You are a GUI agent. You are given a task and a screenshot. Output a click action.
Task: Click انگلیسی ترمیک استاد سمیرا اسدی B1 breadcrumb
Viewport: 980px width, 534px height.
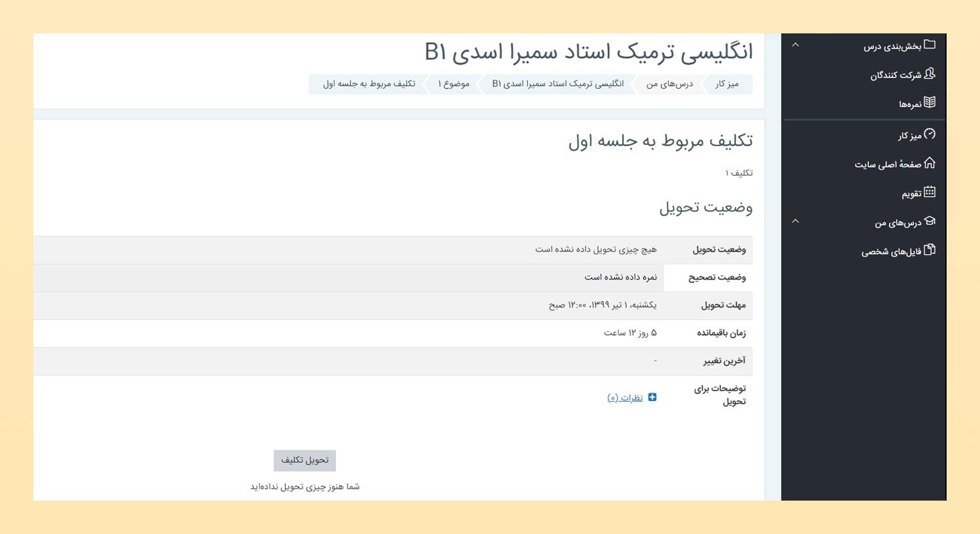(558, 84)
